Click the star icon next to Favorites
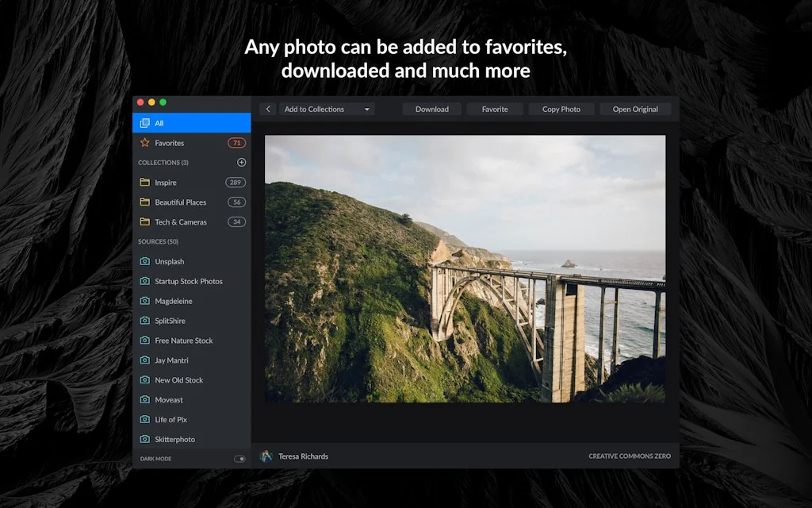 coord(145,142)
